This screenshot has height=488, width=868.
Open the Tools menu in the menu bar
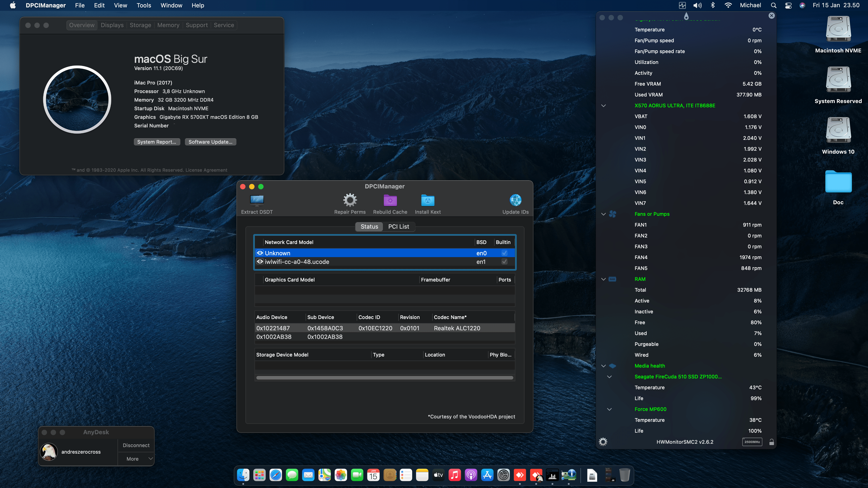coord(144,5)
